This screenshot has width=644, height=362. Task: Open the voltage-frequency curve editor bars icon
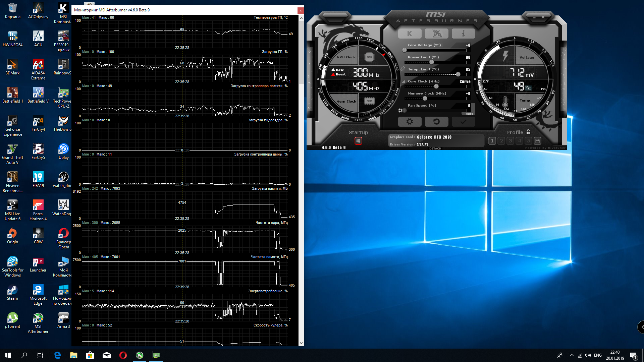coord(403,81)
